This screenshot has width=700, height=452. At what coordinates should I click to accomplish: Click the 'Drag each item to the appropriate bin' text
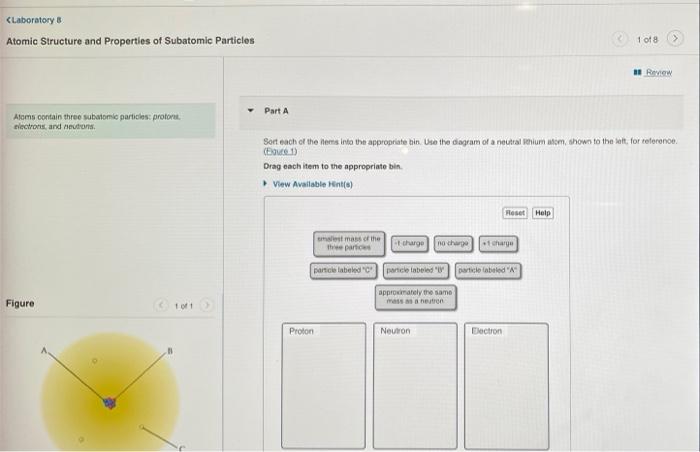tap(333, 167)
